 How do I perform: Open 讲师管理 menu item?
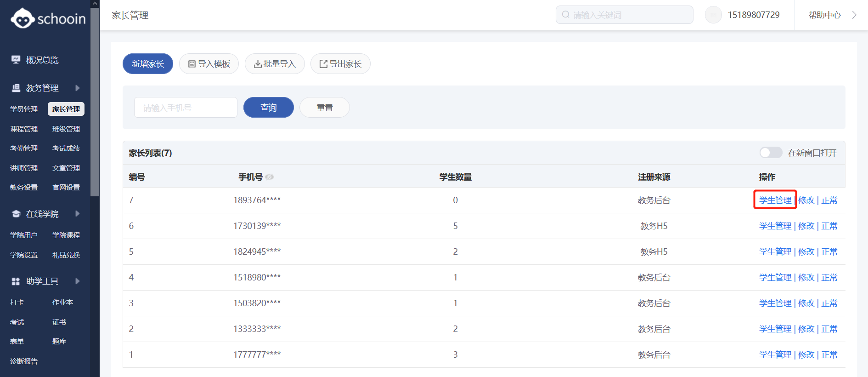24,168
